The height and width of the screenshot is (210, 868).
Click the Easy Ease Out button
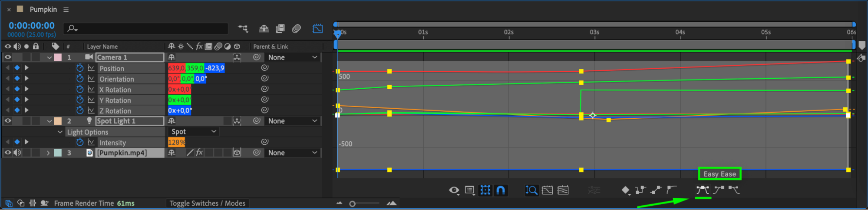coord(734,190)
